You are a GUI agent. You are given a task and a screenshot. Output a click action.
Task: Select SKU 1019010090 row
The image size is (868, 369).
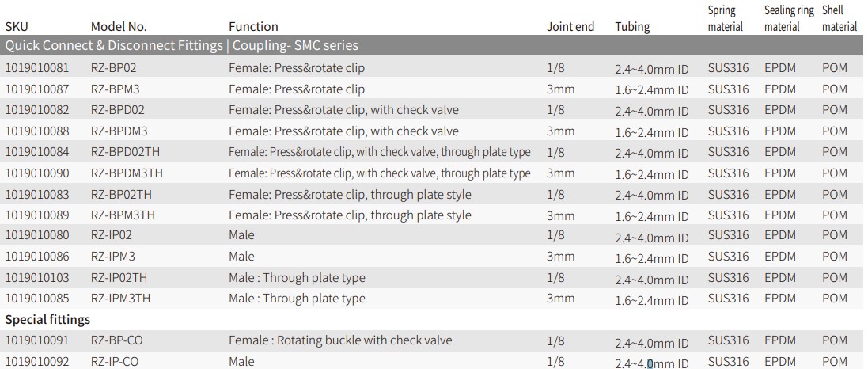432,173
